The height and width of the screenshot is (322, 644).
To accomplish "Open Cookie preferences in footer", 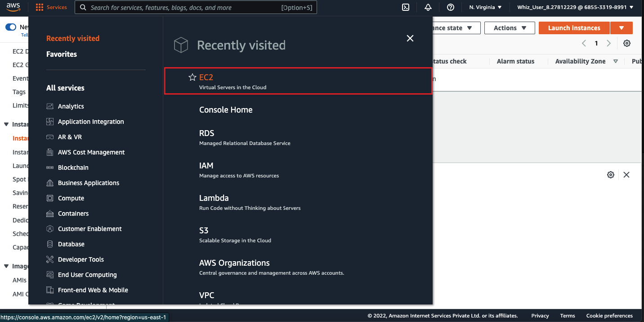I will click(609, 316).
